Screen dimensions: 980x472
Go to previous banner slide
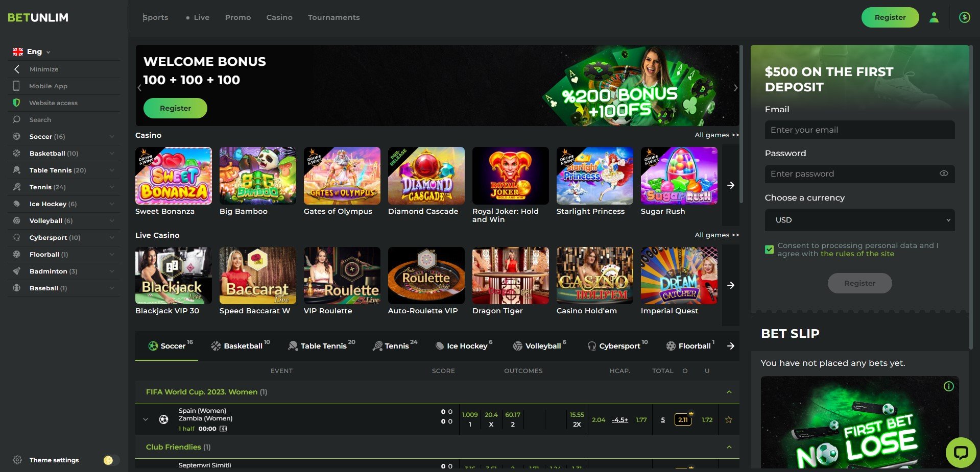point(139,88)
